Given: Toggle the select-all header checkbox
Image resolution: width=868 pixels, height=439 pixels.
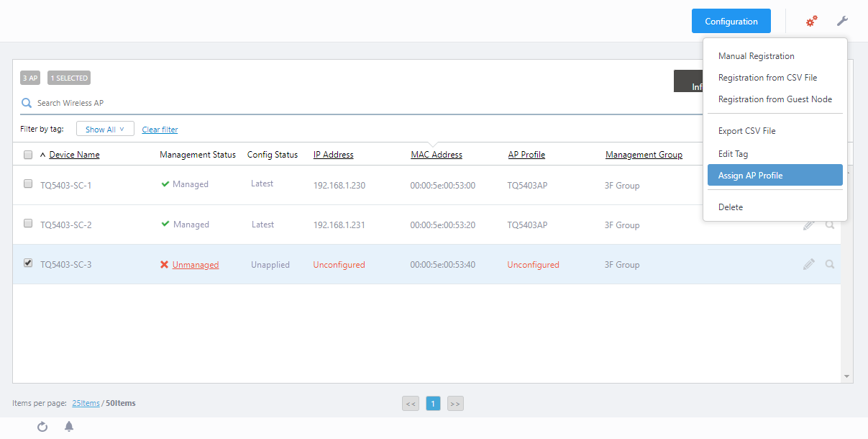Looking at the screenshot, I should pos(28,155).
